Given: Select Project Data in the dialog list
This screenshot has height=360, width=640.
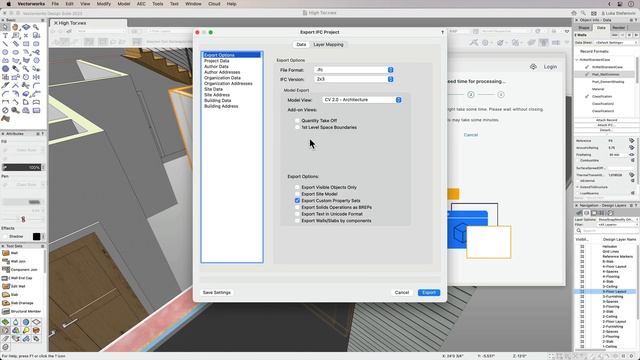Looking at the screenshot, I should pyautogui.click(x=217, y=61).
